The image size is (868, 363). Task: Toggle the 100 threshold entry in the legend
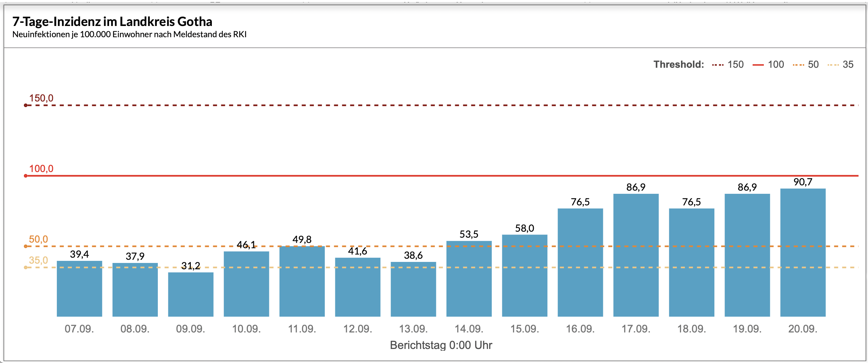point(768,65)
